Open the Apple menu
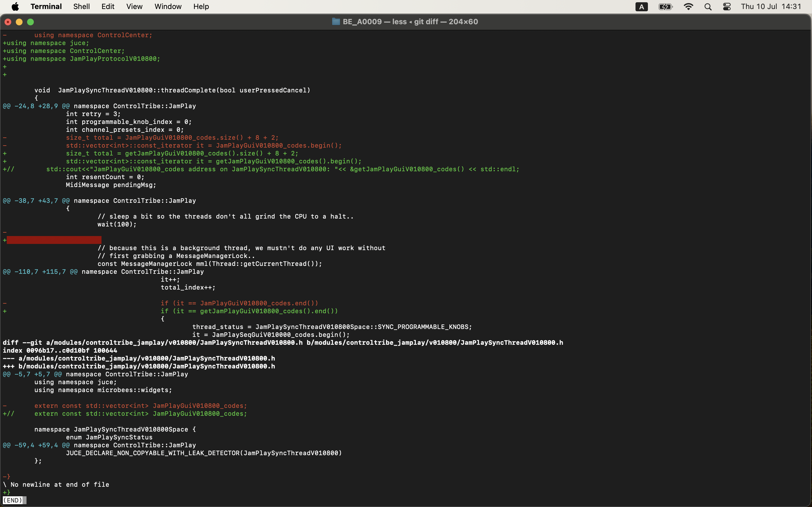This screenshot has width=812, height=507. pyautogui.click(x=15, y=6)
